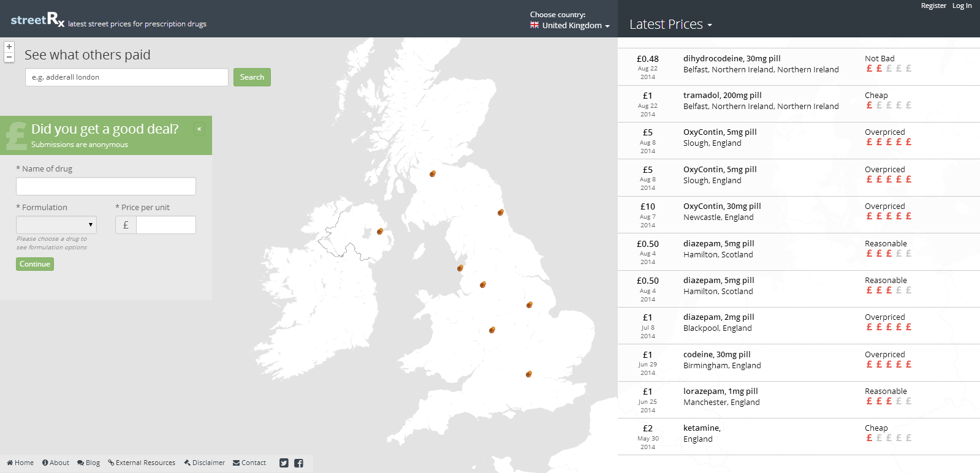Open the United Kingdom country dropdown
This screenshot has width=980, height=473.
570,26
